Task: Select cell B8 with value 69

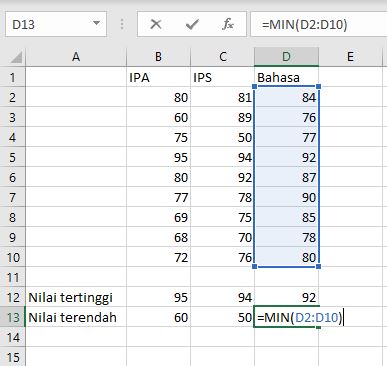Action: coord(158,217)
